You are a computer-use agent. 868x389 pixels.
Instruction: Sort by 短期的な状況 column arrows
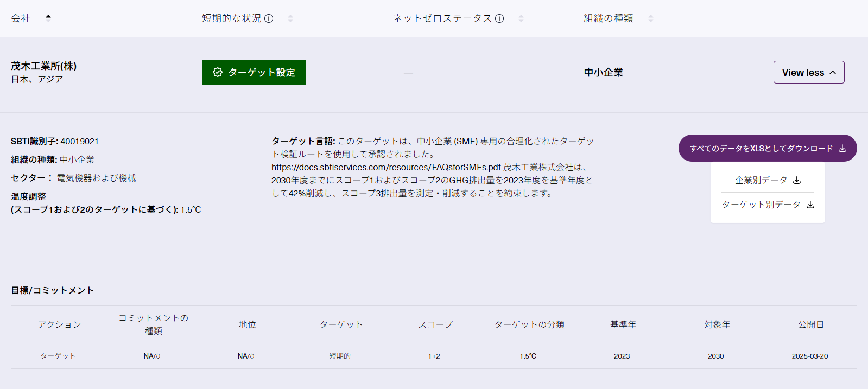(290, 18)
